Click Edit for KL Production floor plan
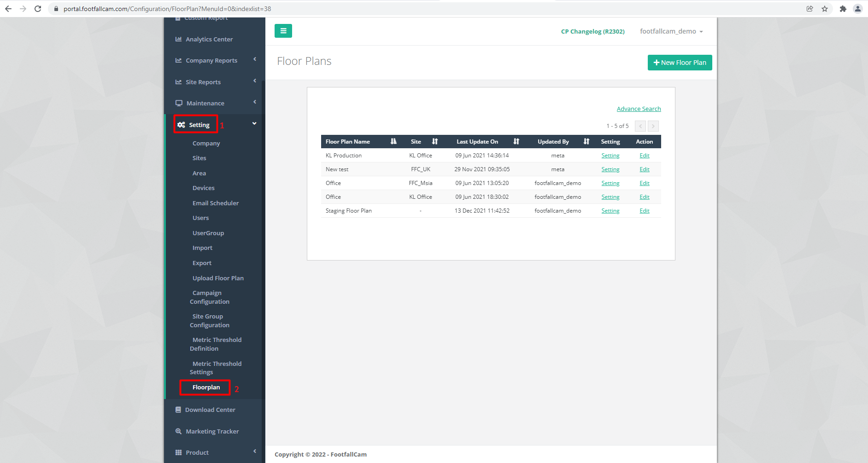The height and width of the screenshot is (463, 868). pos(644,156)
